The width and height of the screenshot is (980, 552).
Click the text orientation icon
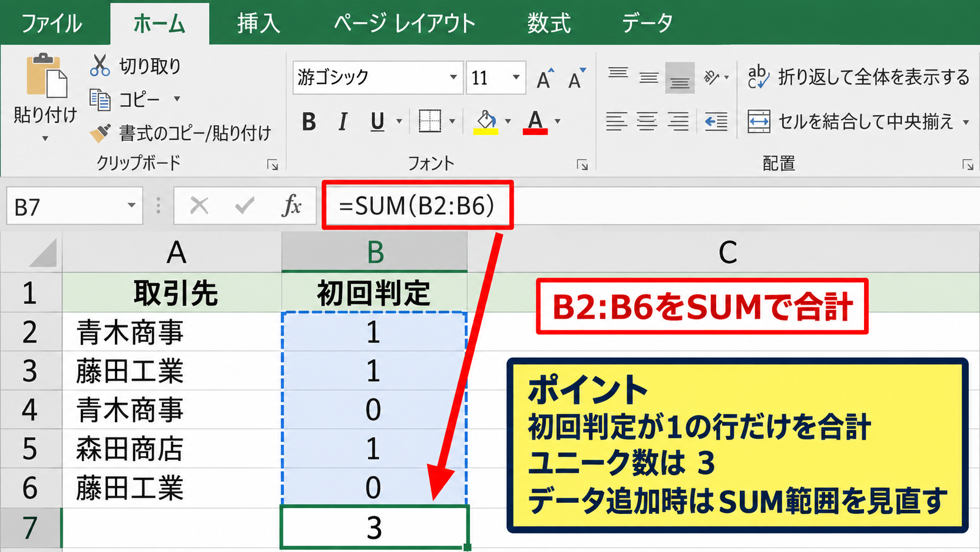click(x=712, y=77)
